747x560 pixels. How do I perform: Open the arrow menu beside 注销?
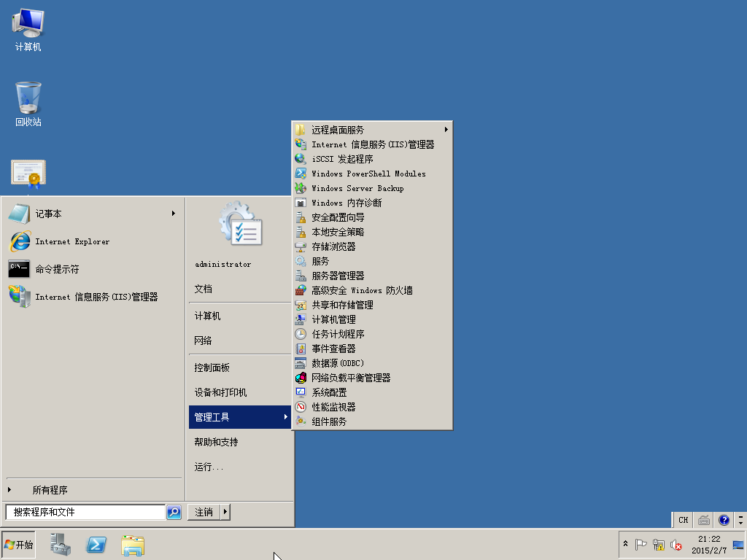coord(225,512)
